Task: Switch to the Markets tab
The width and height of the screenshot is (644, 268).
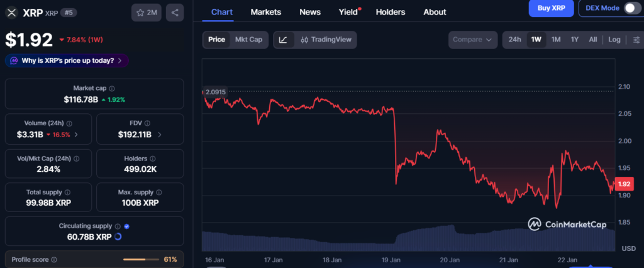Action: coord(265,12)
